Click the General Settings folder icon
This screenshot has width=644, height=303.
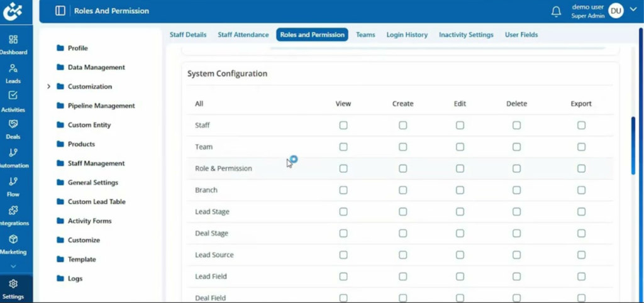click(x=60, y=182)
